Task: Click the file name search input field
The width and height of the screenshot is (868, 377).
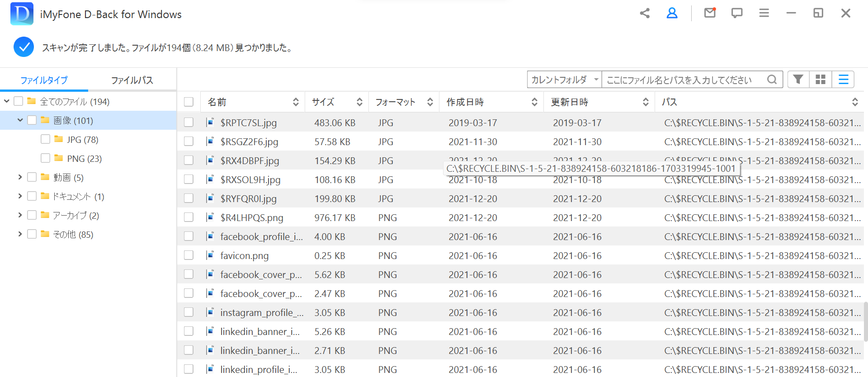Action: pyautogui.click(x=683, y=80)
